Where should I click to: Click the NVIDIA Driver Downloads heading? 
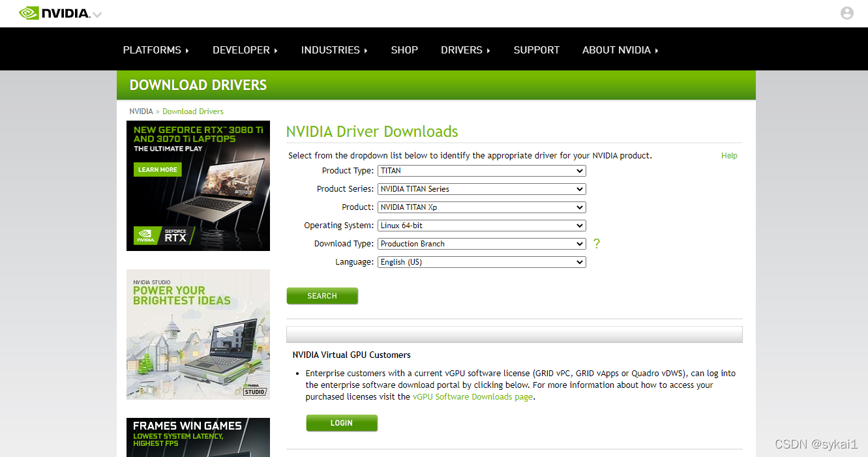372,132
